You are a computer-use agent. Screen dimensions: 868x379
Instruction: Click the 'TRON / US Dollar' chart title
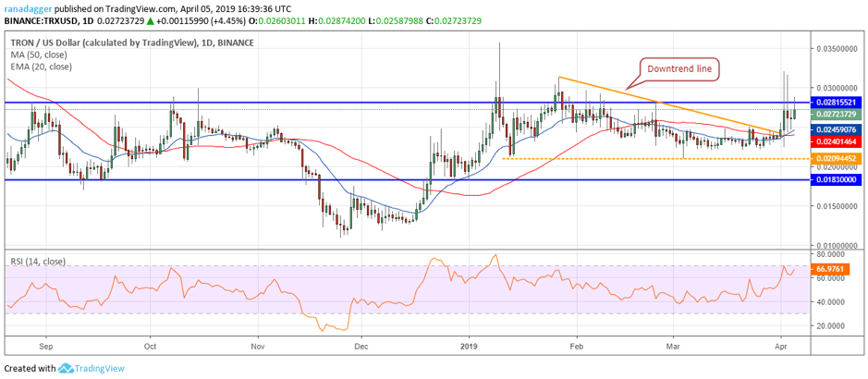point(132,43)
